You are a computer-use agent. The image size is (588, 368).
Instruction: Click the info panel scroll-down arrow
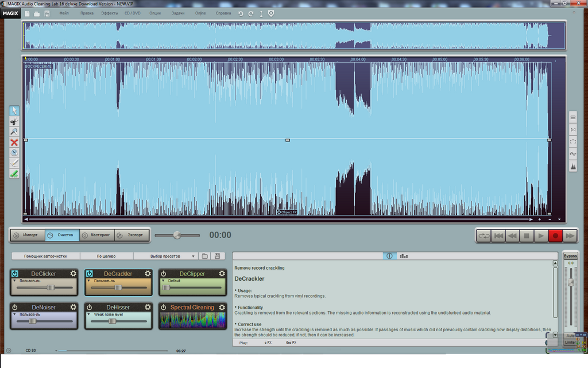555,335
